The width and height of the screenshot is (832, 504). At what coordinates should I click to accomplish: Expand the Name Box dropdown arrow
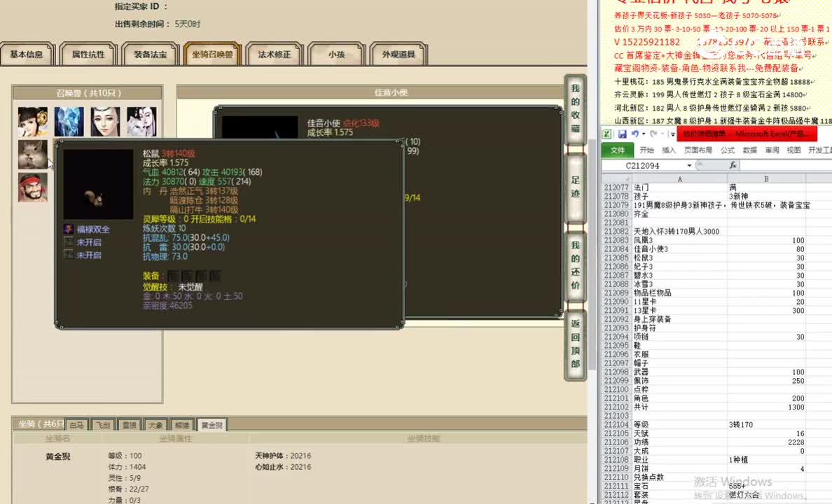coord(689,165)
